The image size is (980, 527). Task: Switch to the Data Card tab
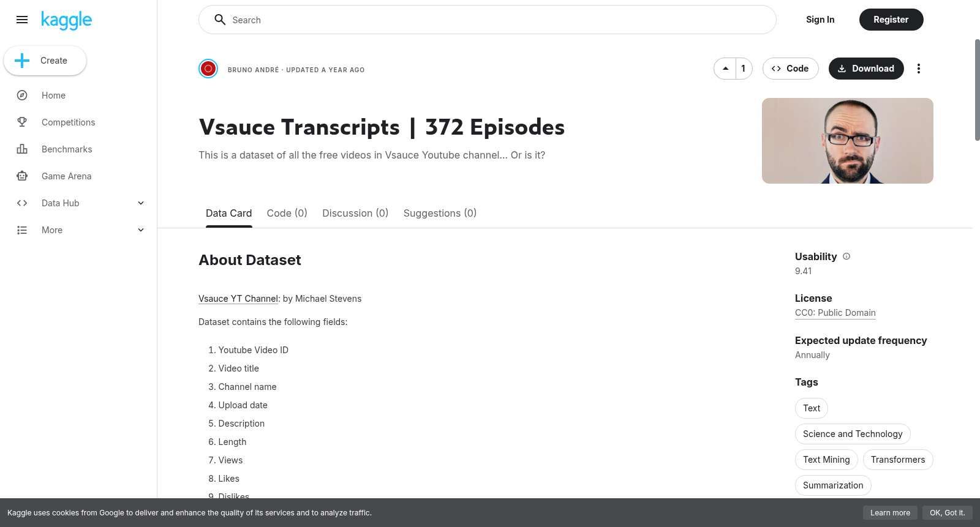[228, 213]
